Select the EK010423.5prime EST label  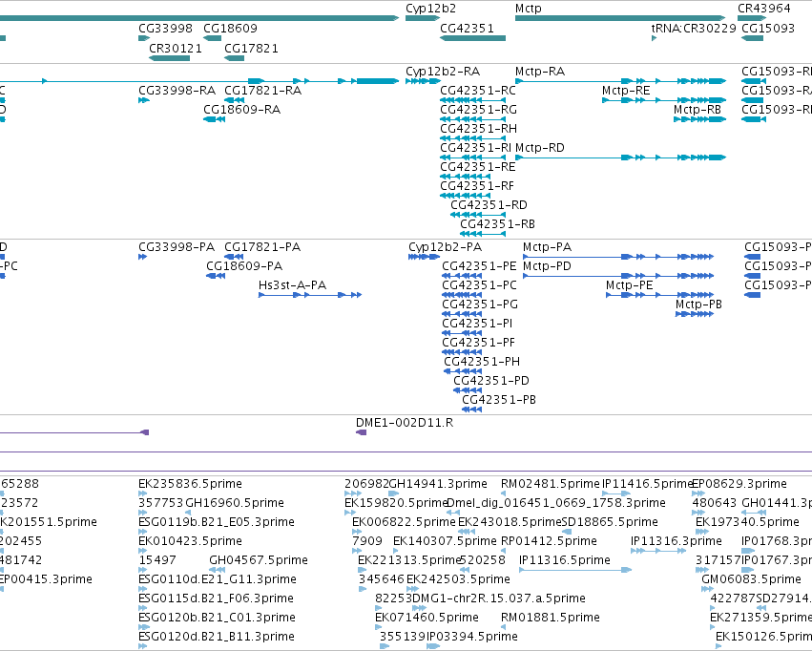tap(190, 541)
